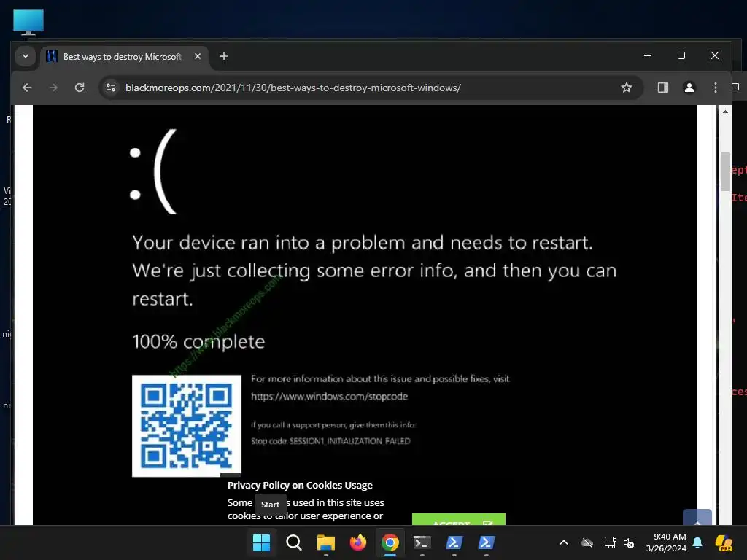Click the blue screen error image

365,315
